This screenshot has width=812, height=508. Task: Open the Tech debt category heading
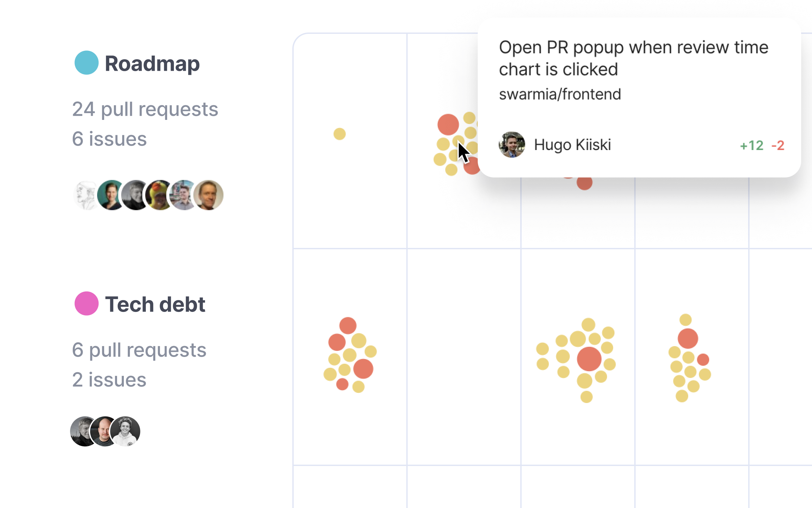pyautogui.click(x=155, y=304)
